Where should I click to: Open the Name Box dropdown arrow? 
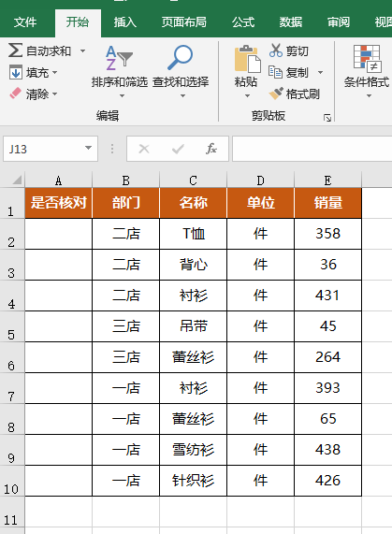point(88,148)
